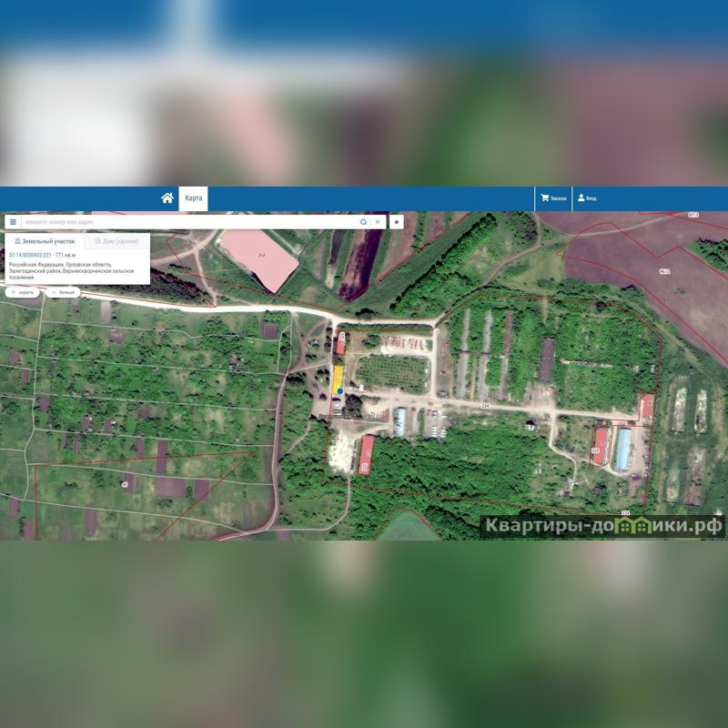Screen dimensions: 728x728
Task: Expand details with the больше button
Action: 64,293
